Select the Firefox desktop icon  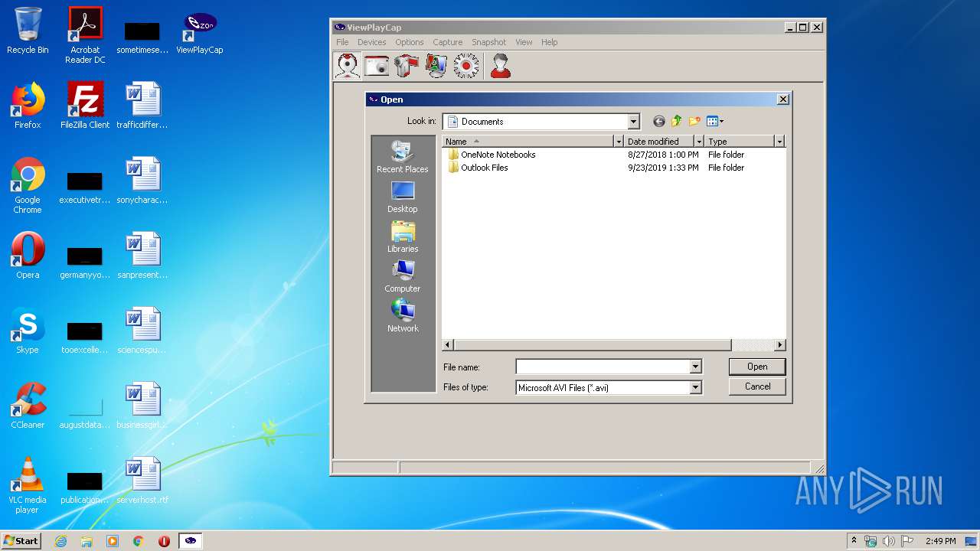[28, 106]
